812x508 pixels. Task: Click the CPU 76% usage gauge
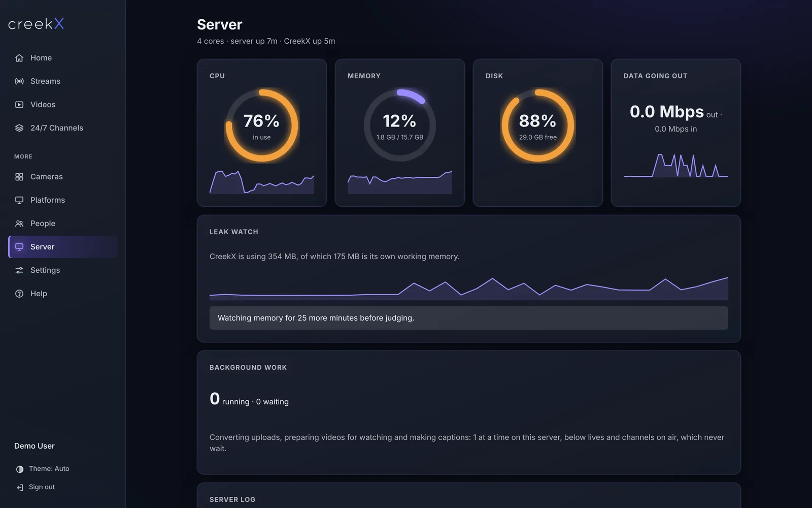tap(262, 126)
